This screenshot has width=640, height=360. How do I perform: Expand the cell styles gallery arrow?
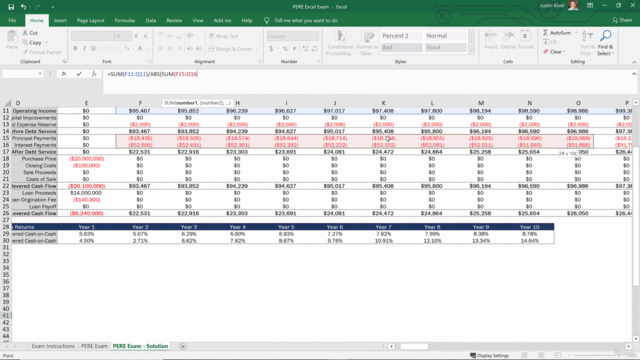pos(471,51)
